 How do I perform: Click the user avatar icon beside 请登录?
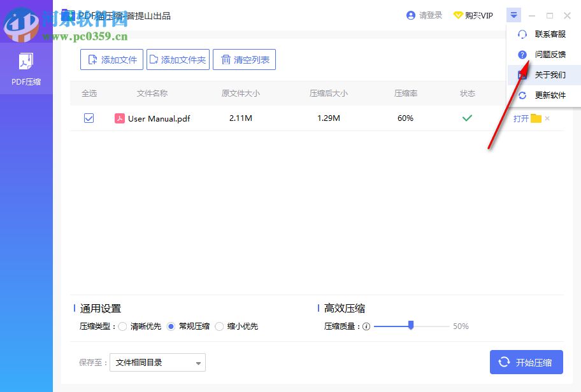[410, 15]
